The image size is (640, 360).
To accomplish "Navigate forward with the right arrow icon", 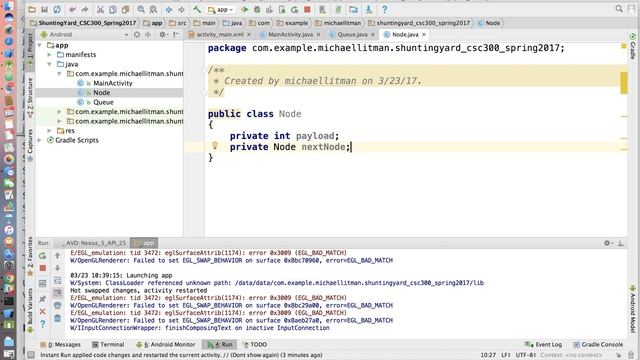I will tap(181, 9).
